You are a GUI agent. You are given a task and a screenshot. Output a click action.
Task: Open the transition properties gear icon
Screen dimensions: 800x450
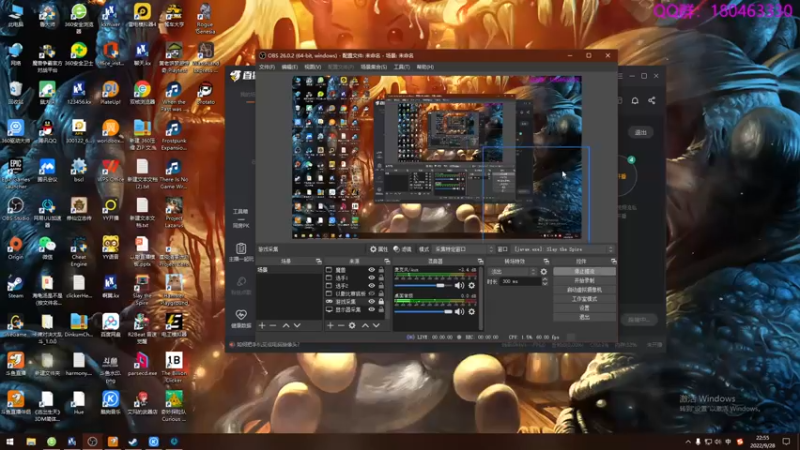pos(544,272)
